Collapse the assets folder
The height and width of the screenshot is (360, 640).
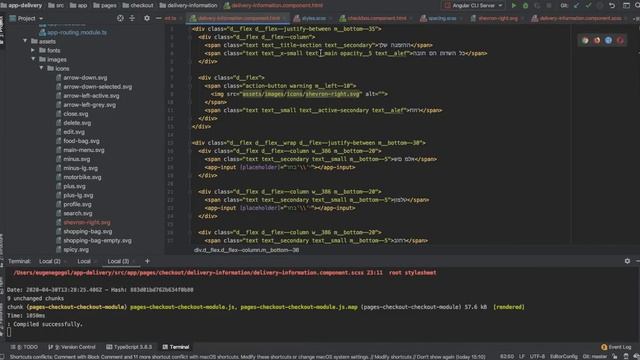tap(25, 41)
